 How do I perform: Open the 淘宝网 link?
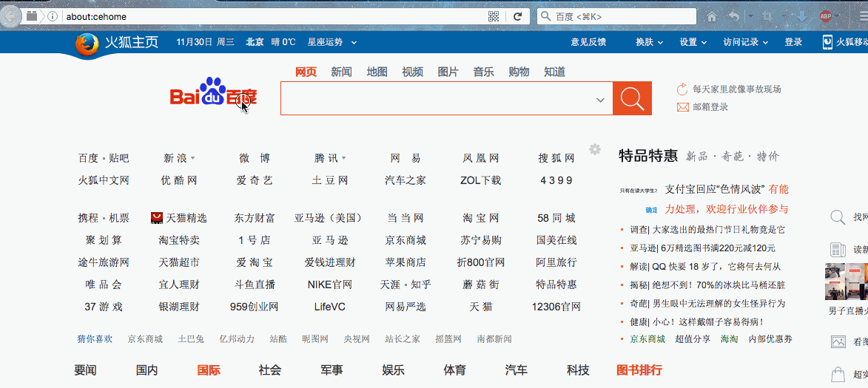click(480, 218)
